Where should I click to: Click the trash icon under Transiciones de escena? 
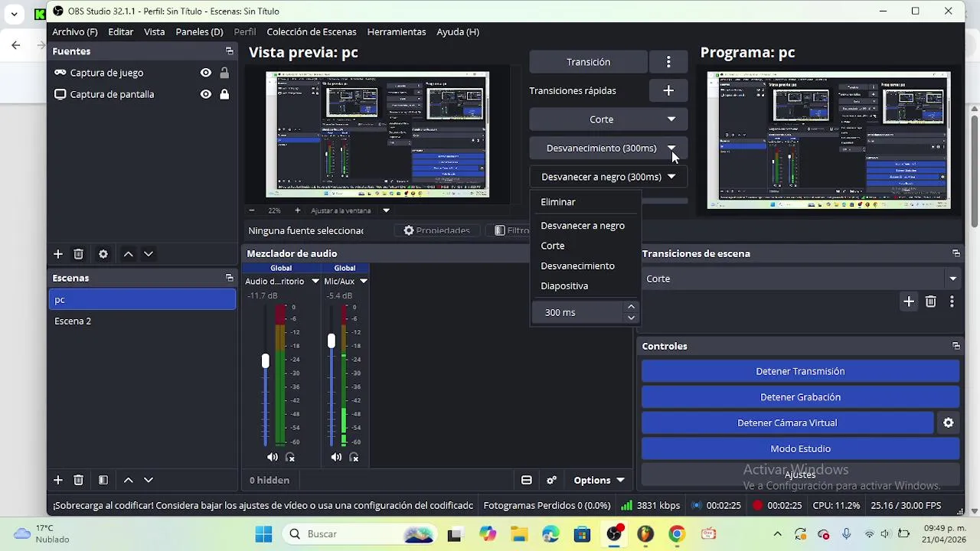point(930,302)
